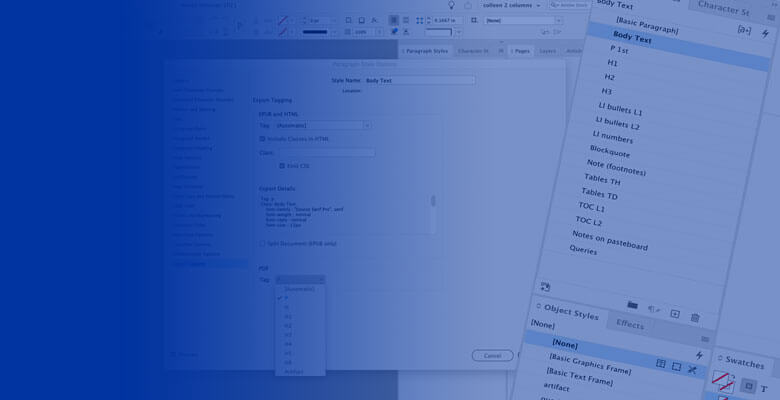Click the Adobe Stock search field
The image size is (780, 400).
[x=569, y=5]
